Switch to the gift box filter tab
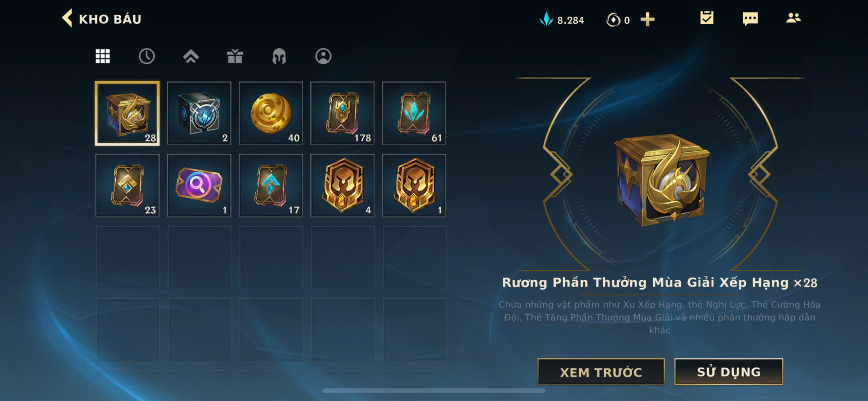This screenshot has width=868, height=401. (235, 56)
